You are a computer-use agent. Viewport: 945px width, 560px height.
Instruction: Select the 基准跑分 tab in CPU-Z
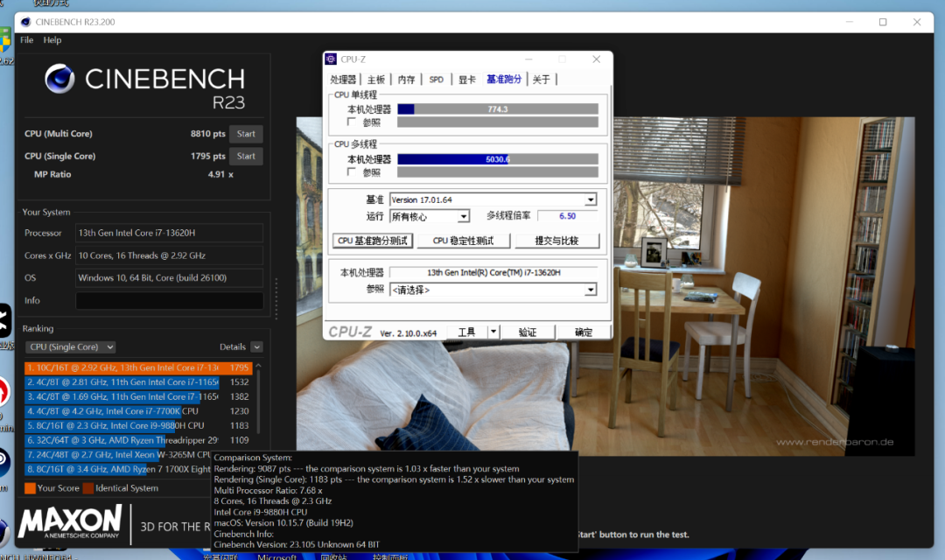[x=504, y=79]
